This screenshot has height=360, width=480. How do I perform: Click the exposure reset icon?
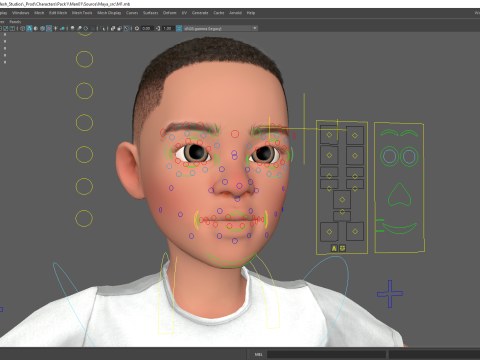click(x=137, y=28)
